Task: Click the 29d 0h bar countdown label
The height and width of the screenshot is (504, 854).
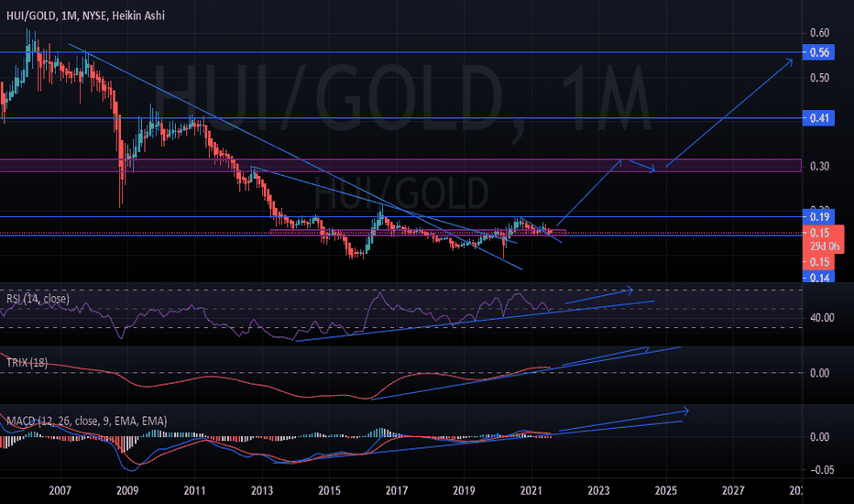Action: [x=825, y=247]
